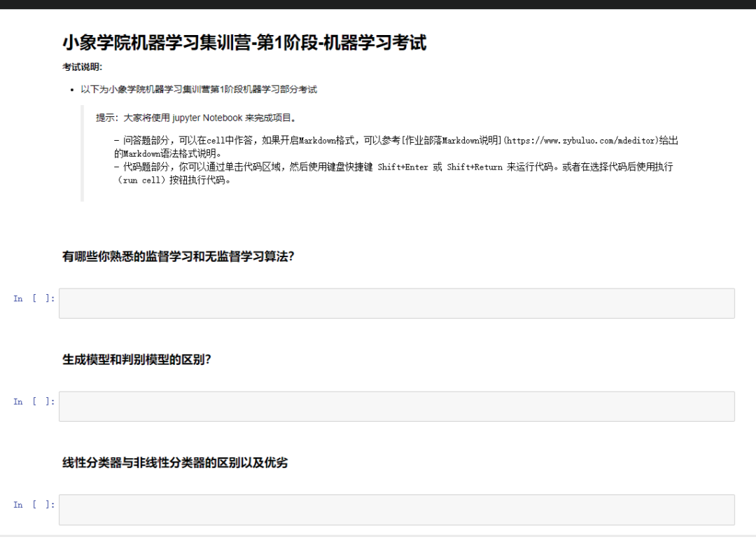The height and width of the screenshot is (540, 756).
Task: Click the line about Shift+Enter 或 Shift+Return
Action: (393, 167)
